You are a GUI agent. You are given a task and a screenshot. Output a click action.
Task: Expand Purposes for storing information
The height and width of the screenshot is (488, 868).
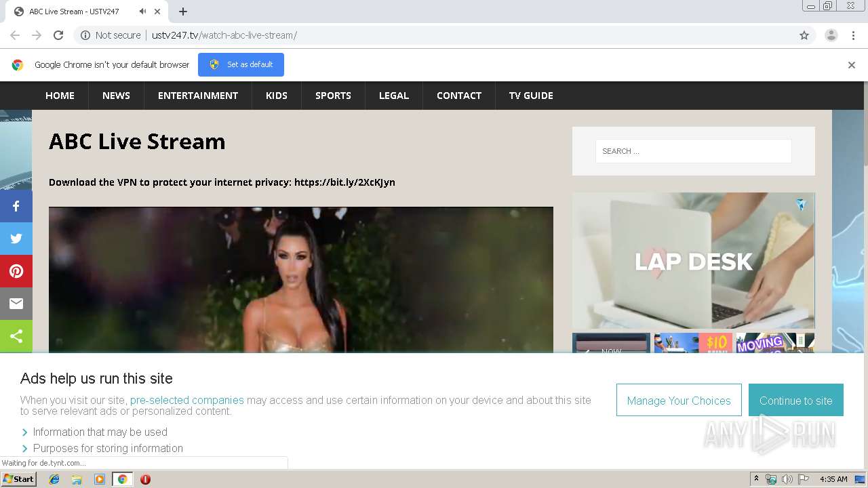point(102,448)
